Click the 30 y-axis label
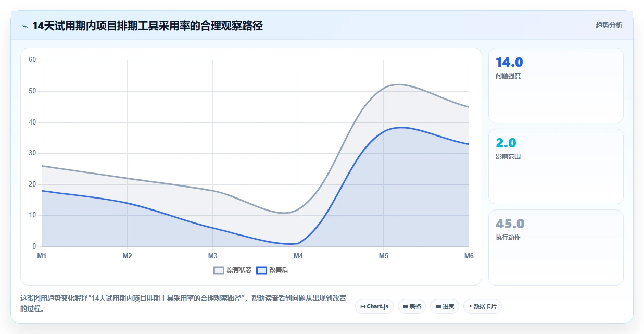Viewport: 644px width, 334px height. [32, 153]
